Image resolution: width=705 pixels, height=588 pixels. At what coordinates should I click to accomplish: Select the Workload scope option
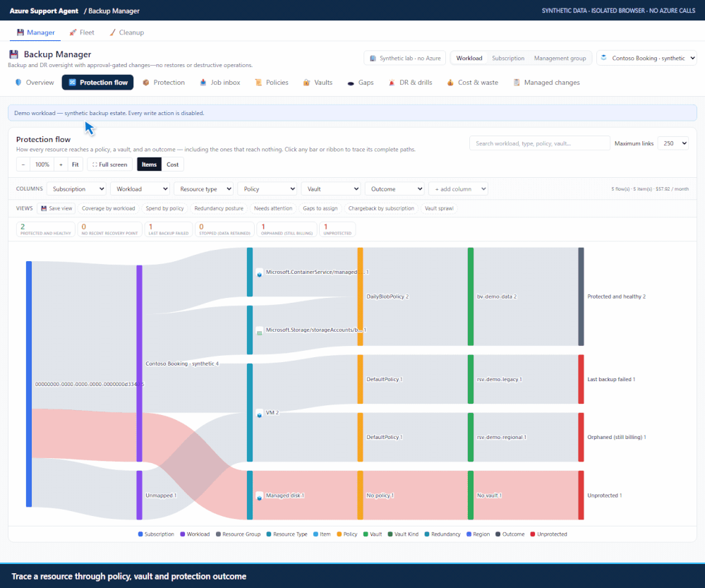pyautogui.click(x=469, y=58)
